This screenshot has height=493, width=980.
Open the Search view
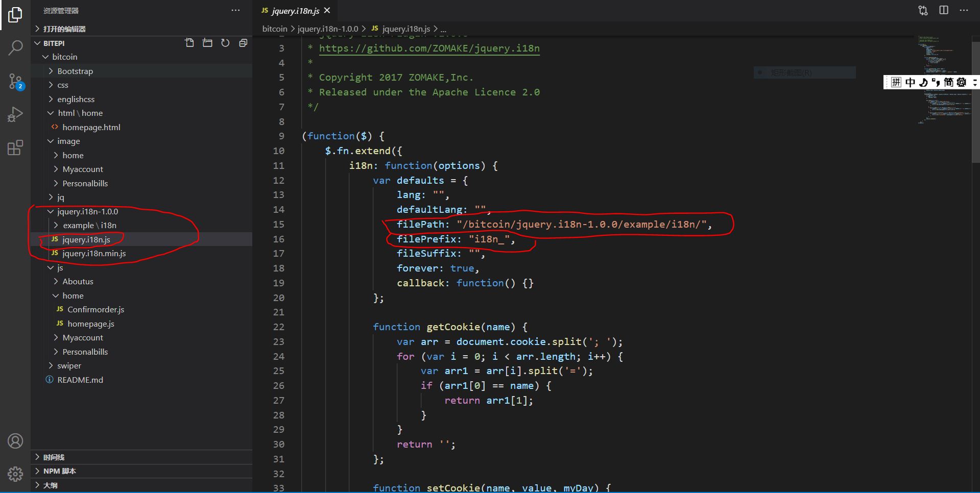tap(15, 47)
